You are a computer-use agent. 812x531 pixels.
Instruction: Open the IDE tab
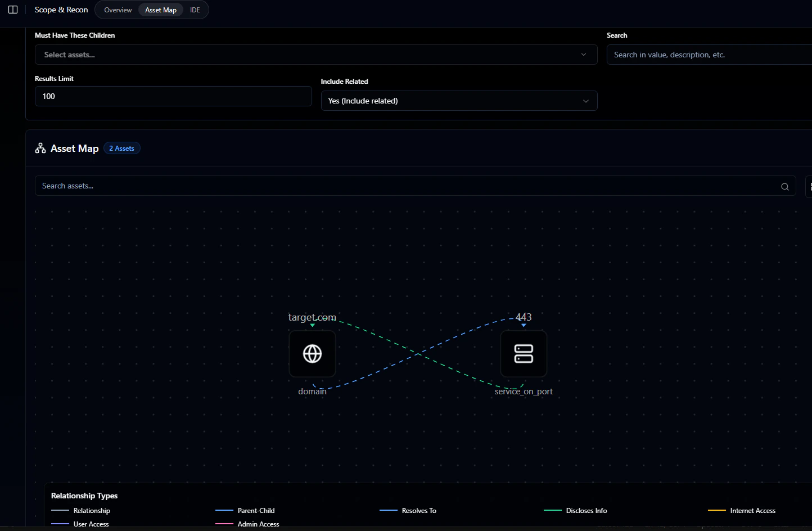tap(195, 10)
